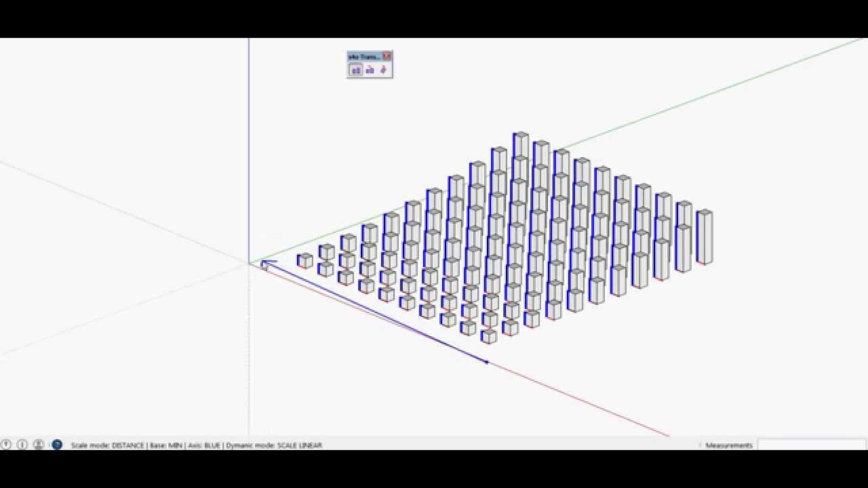Viewport: 868px width, 488px height.
Task: Click the second status bar info icon
Action: point(22,445)
